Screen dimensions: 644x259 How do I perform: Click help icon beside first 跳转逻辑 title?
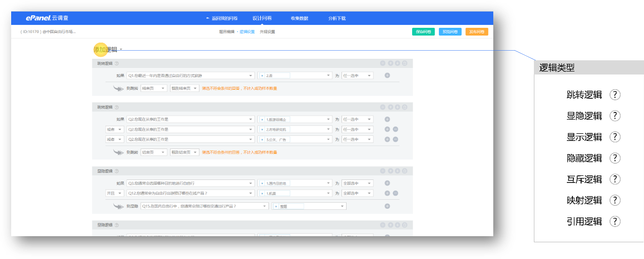[117, 64]
